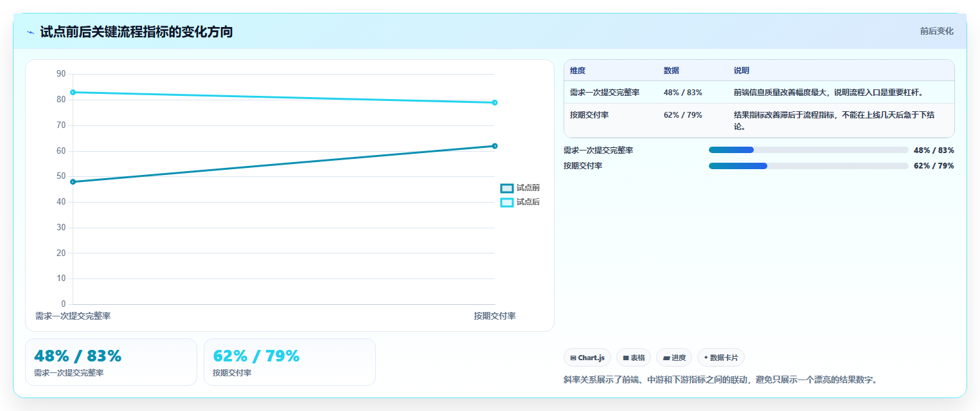Click the icon in the 表格 tag
Viewport: 980px width, 411px height.
coord(626,358)
